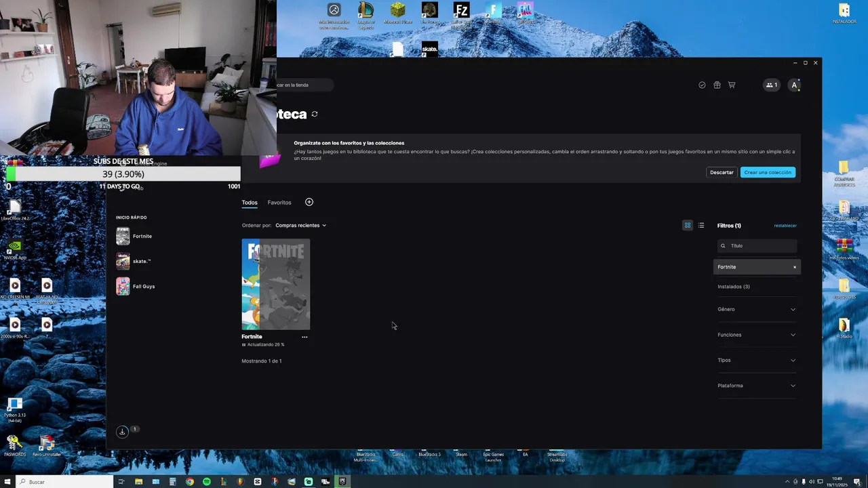The height and width of the screenshot is (488, 868).
Task: Open FileZilla desktop shortcut
Action: [461, 15]
